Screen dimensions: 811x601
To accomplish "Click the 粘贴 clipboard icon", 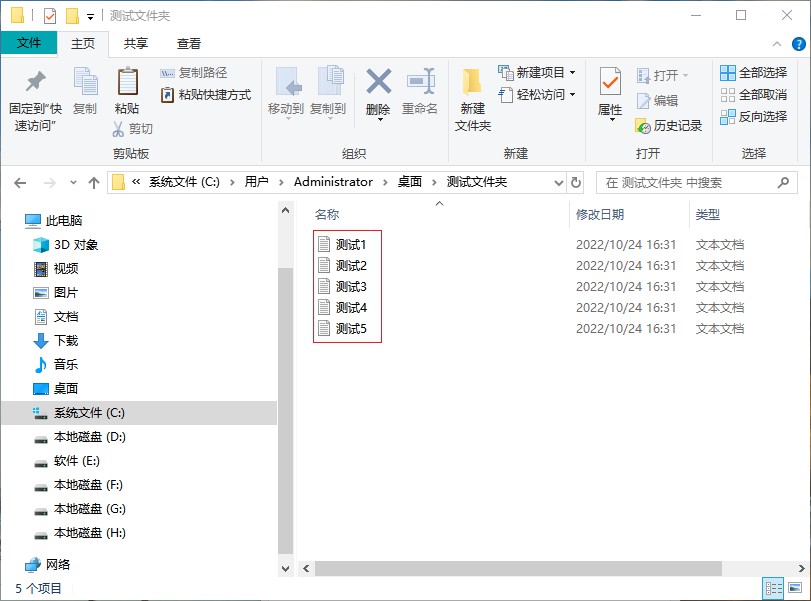I will (127, 82).
